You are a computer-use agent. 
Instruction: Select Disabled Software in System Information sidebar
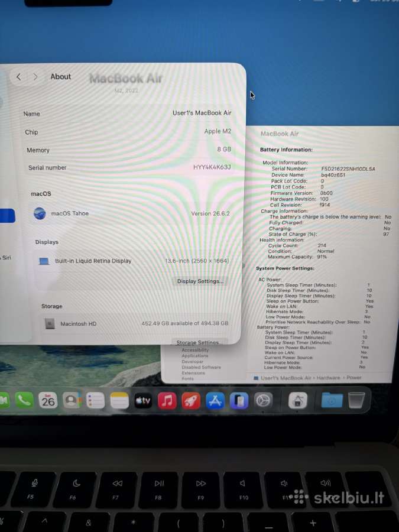tap(201, 367)
